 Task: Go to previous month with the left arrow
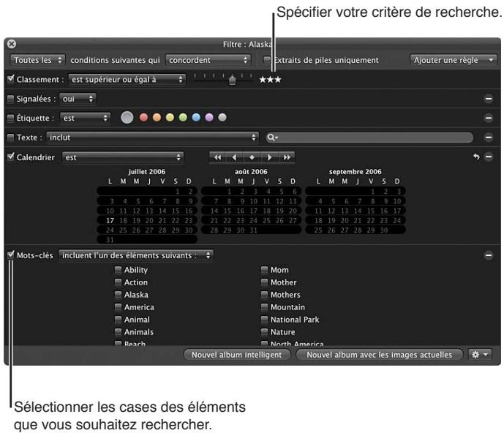(235, 157)
